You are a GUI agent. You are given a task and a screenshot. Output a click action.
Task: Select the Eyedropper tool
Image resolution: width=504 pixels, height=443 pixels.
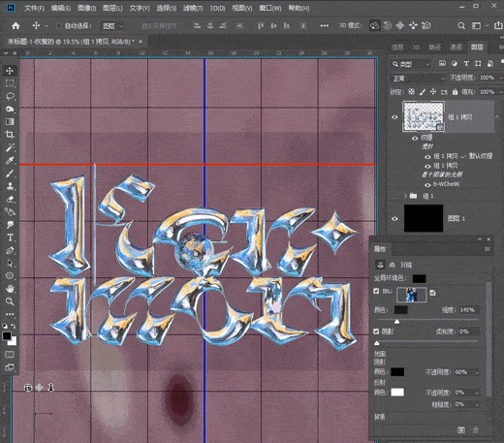coord(10,160)
